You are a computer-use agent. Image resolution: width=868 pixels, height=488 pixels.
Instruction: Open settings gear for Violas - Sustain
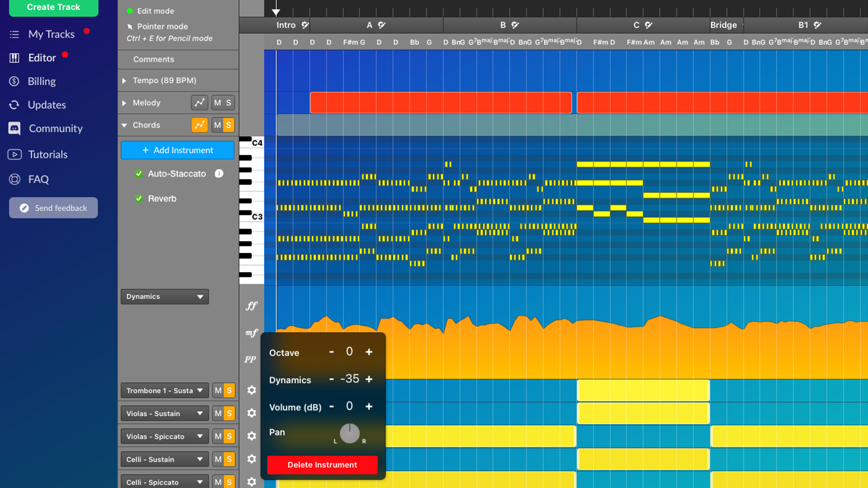click(251, 413)
